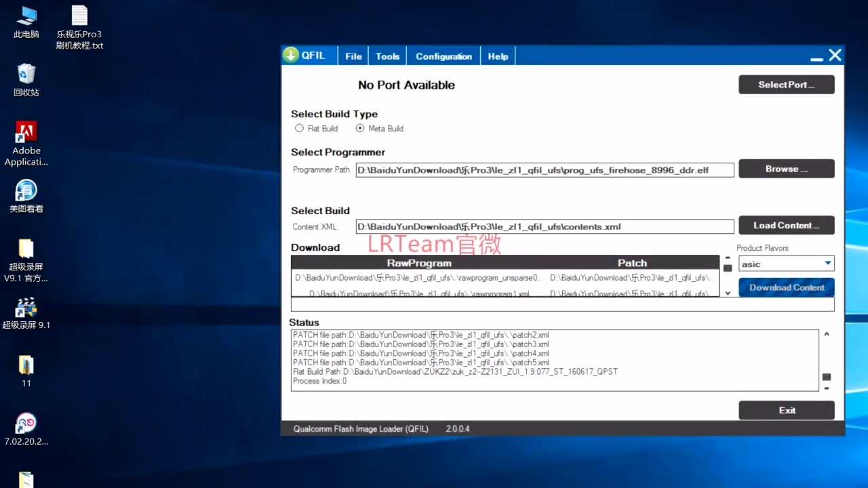
Task: Select the folder named 11 on desktop
Action: [x=26, y=371]
